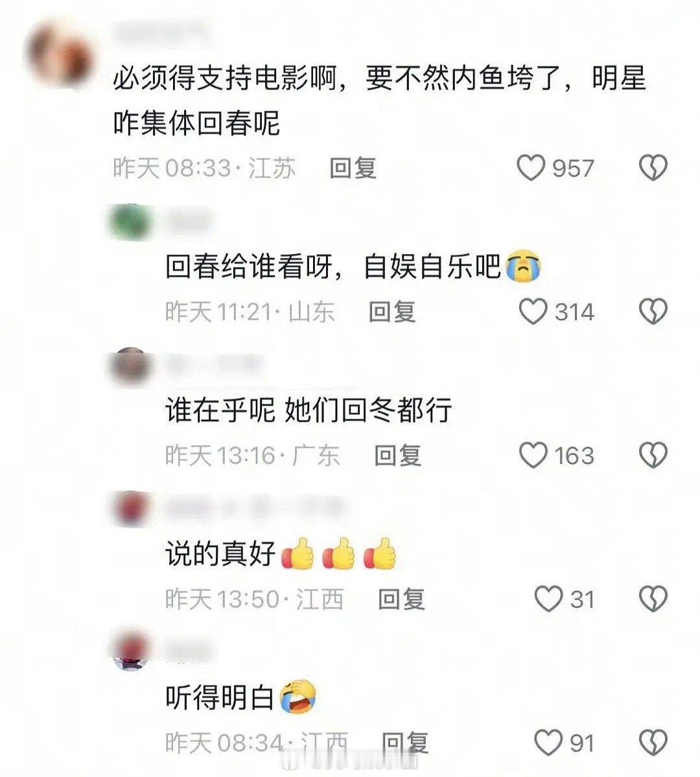Open avatar of the 听得明白 commenter
700x777 pixels.
click(130, 651)
